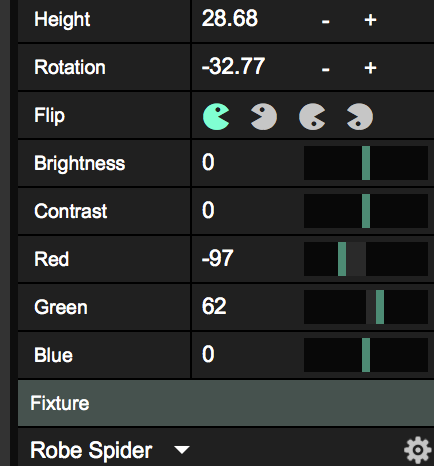Click the Red slider handle
The image size is (434, 466).
tap(342, 259)
